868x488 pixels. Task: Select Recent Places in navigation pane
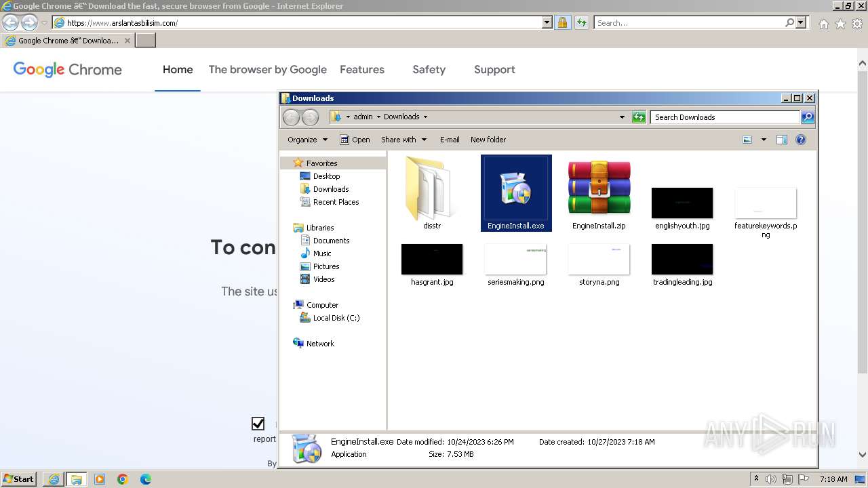tap(336, 202)
